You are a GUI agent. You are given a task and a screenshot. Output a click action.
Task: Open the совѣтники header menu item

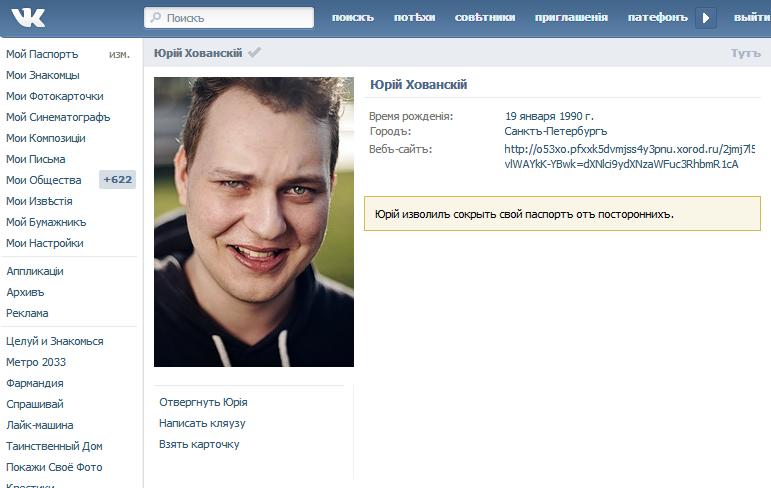point(485,18)
